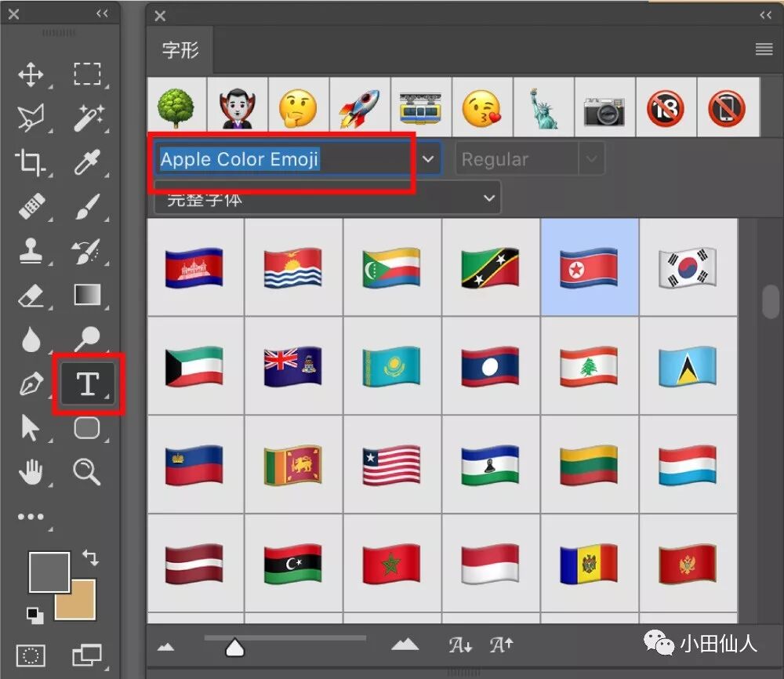Select the Cambodia flag glyph

click(194, 267)
